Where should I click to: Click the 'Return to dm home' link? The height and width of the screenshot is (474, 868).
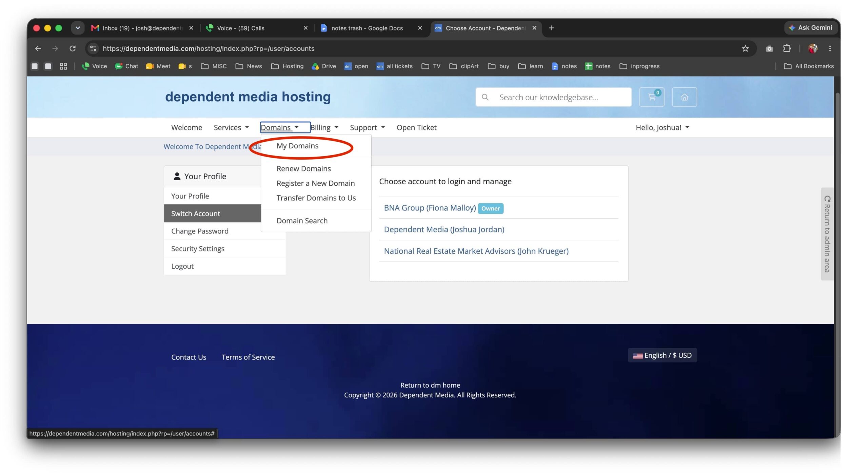[430, 385]
